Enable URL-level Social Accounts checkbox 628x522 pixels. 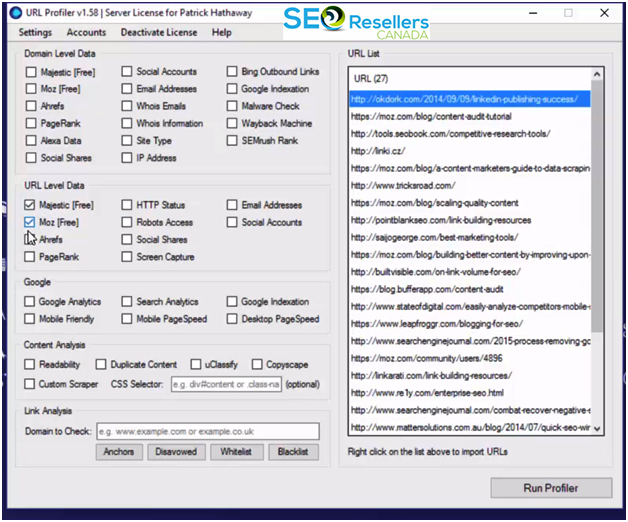pos(232,222)
